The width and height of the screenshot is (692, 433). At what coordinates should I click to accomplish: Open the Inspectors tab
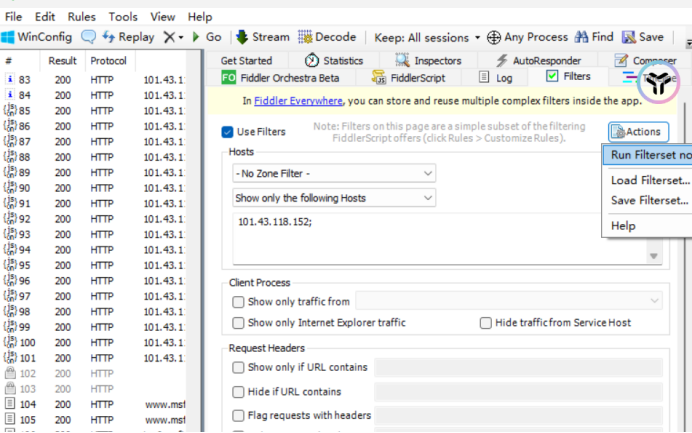[x=428, y=60]
